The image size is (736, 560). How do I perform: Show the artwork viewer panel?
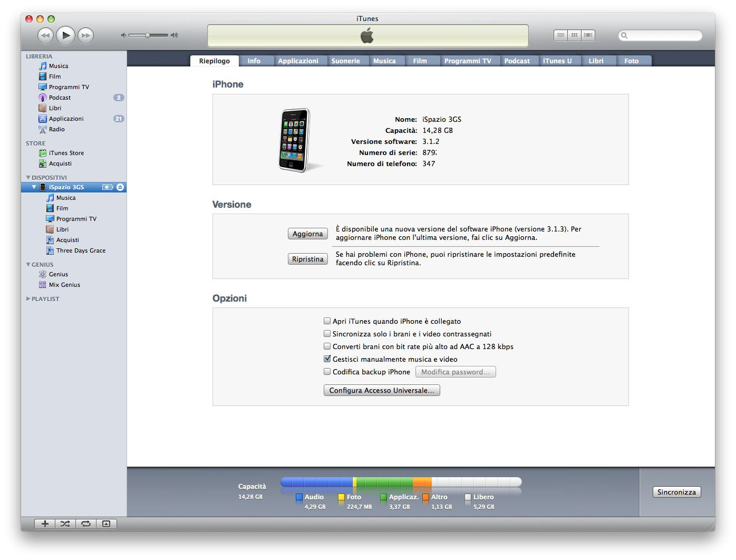click(106, 524)
